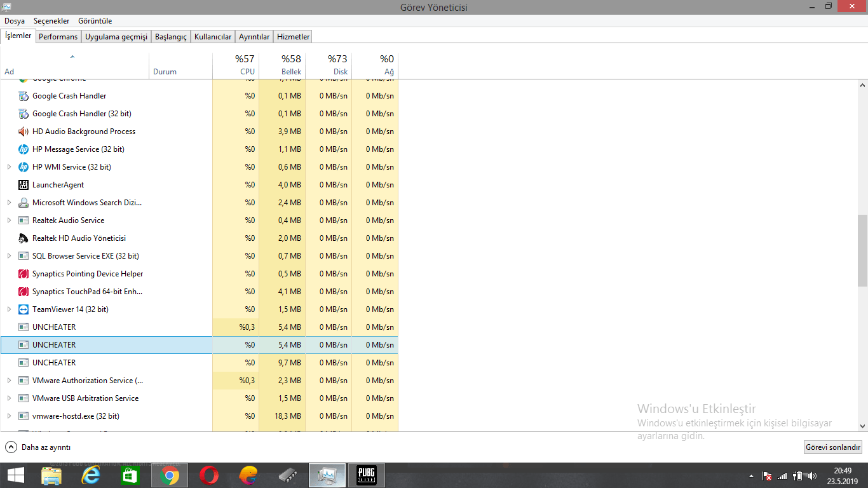868x488 pixels.
Task: Show hidden icons in the system tray
Action: tap(752, 476)
